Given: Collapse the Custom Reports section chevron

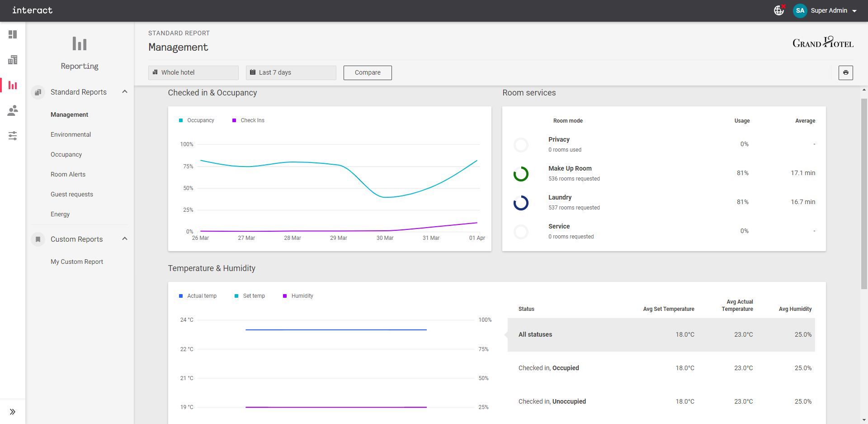Looking at the screenshot, I should [x=125, y=239].
